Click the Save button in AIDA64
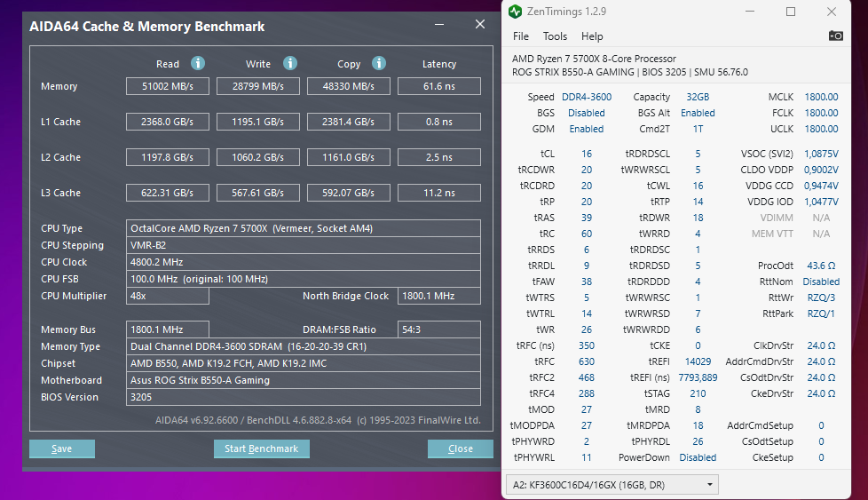868x500 pixels. click(62, 448)
